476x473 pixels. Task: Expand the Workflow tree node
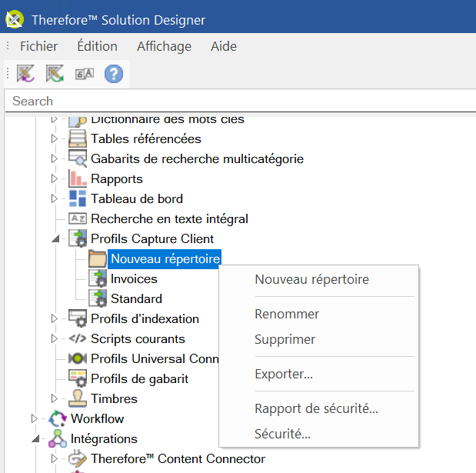[x=35, y=419]
